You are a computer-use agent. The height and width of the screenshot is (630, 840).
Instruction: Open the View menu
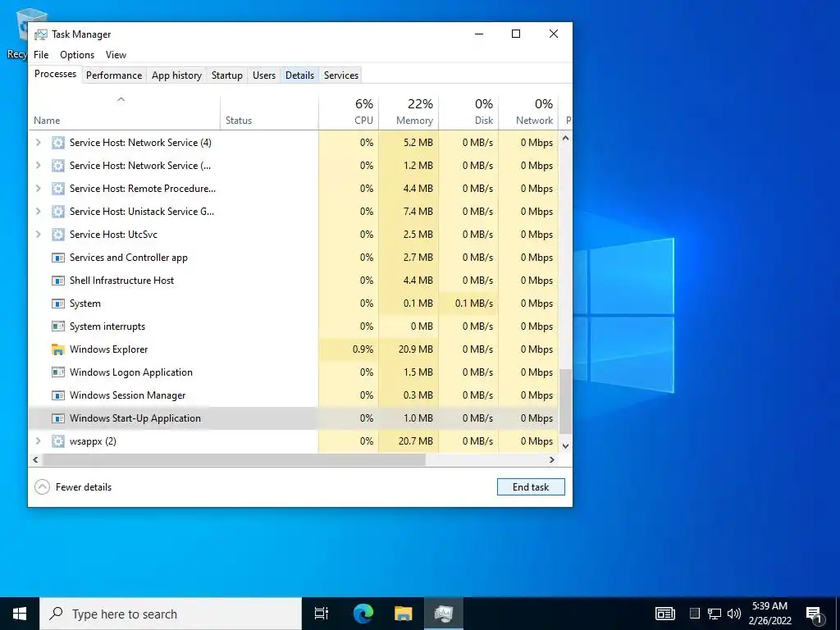tap(116, 55)
